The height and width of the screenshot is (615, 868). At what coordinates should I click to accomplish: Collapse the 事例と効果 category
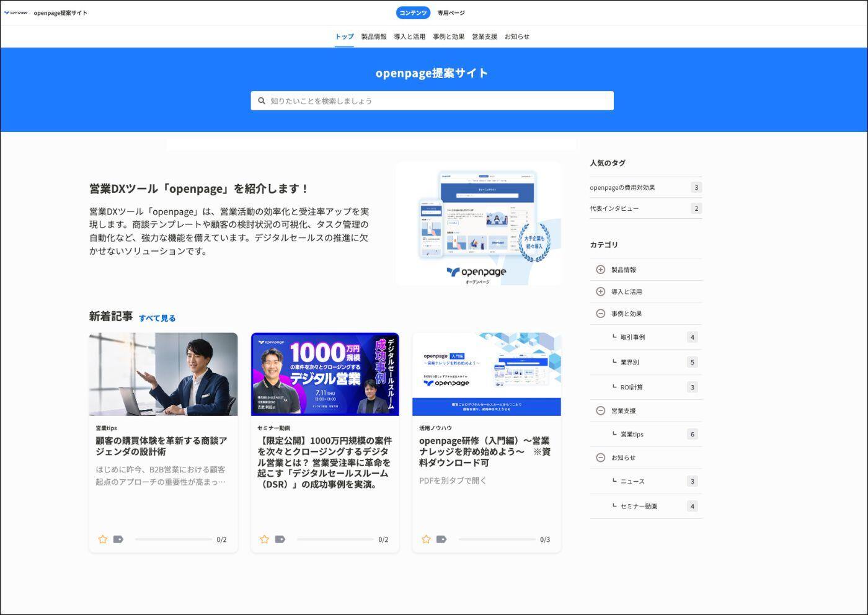pyautogui.click(x=600, y=314)
